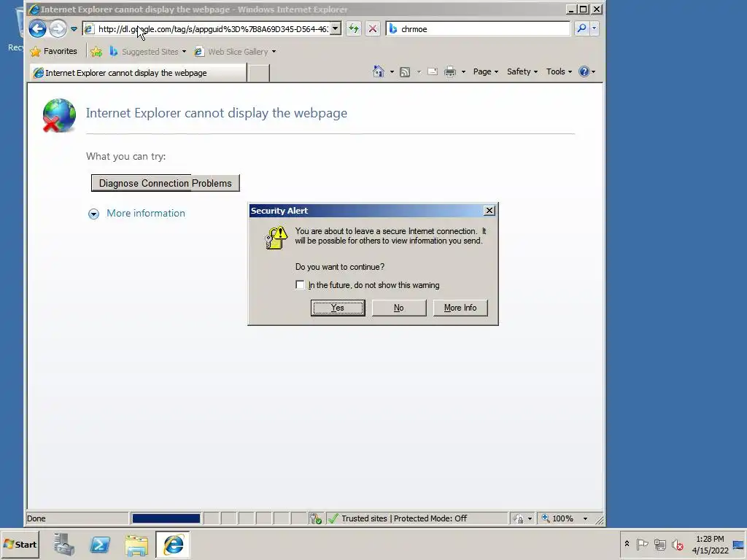Click the 'Done' status bar text

(x=36, y=518)
